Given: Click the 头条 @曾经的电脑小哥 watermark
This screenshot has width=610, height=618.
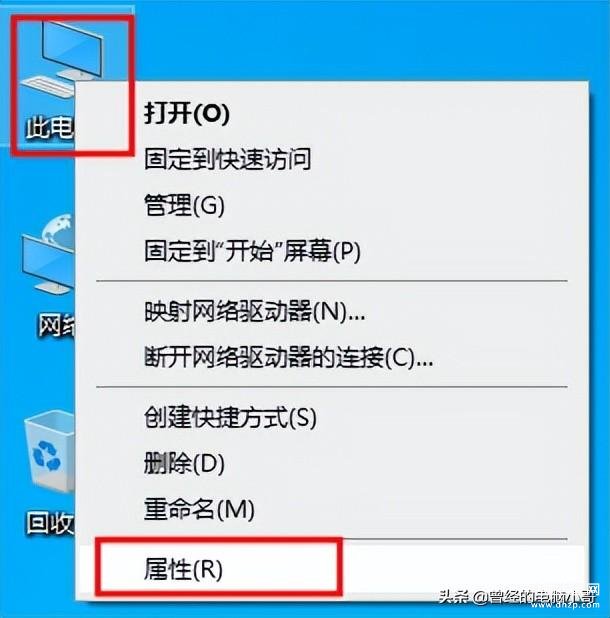Looking at the screenshot, I should [518, 597].
